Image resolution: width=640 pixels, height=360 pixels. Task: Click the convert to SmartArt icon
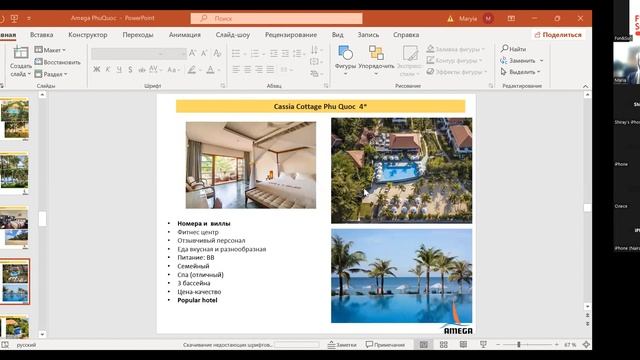[314, 73]
